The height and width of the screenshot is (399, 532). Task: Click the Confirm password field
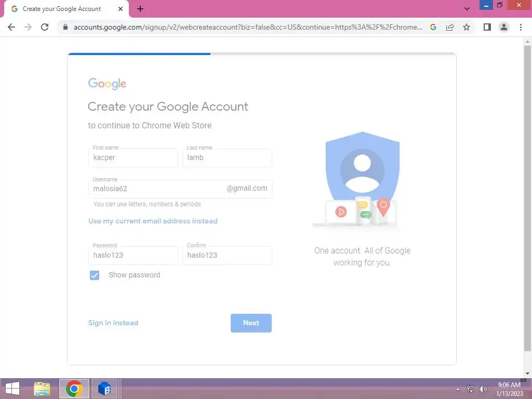click(228, 256)
